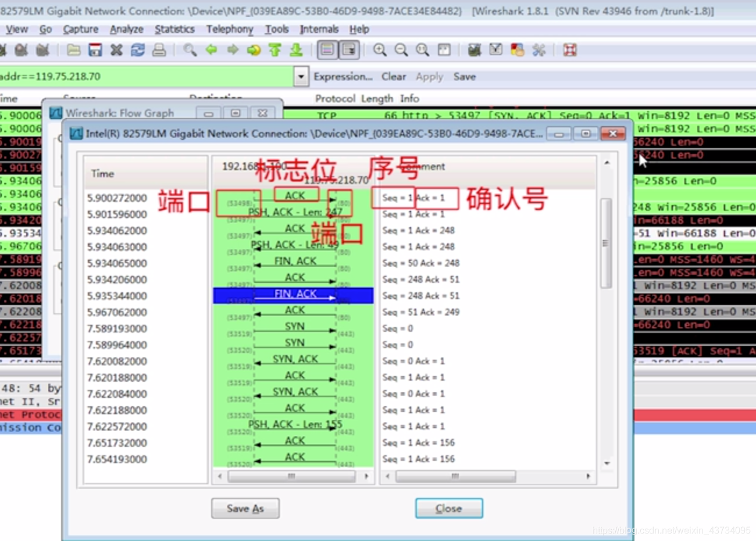
Task: Select time entry 7.589193000
Action: coord(117,328)
